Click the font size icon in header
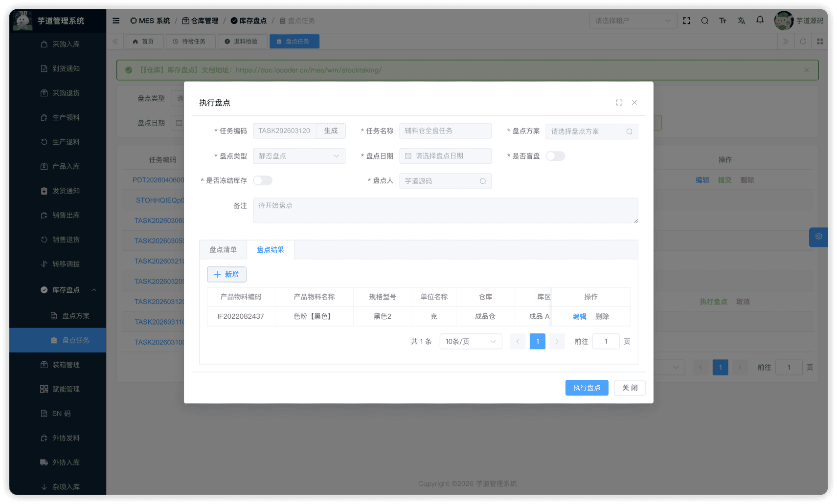Image resolution: width=837 pixels, height=504 pixels. (723, 21)
